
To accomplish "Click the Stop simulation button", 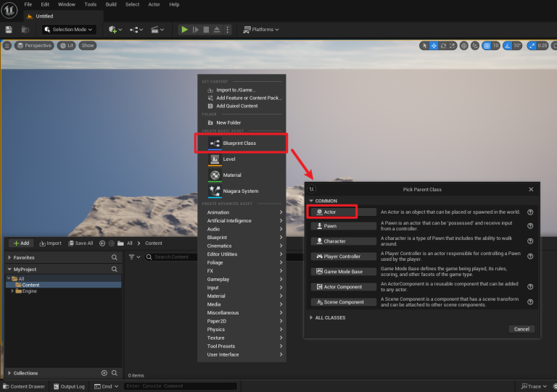I will tap(206, 30).
